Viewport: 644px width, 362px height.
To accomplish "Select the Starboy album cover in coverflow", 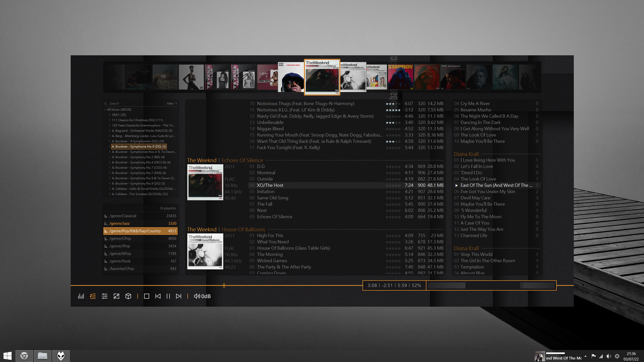I will 400,77.
